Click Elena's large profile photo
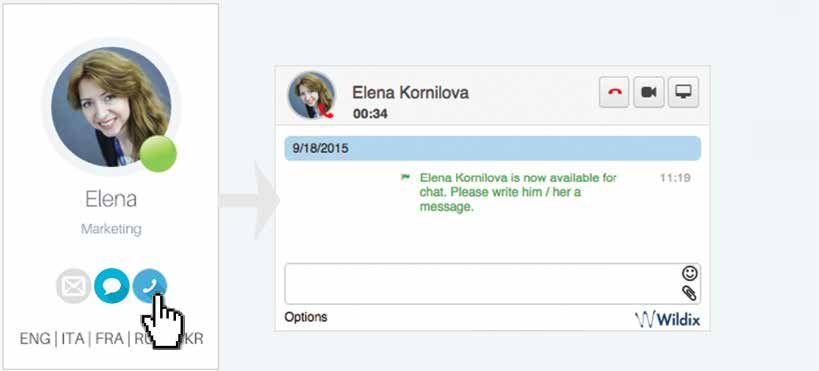Image resolution: width=819 pixels, height=371 pixels. tap(111, 107)
